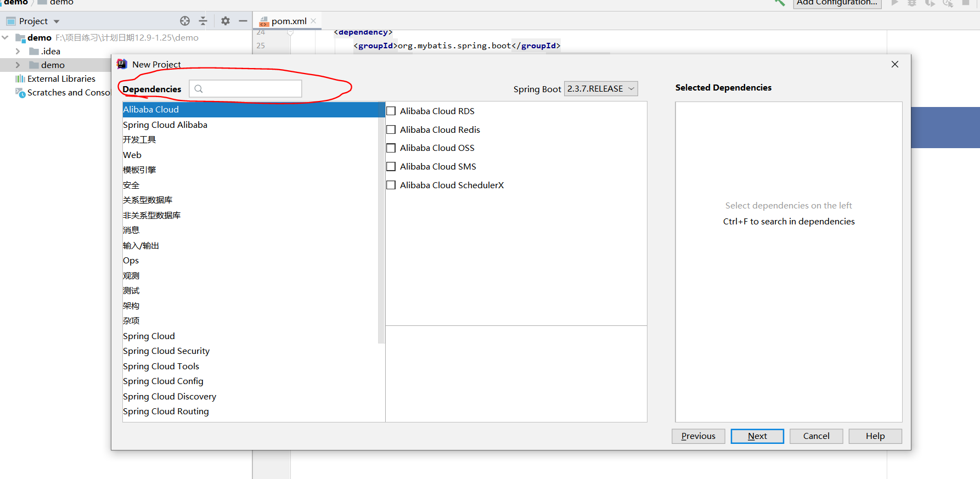Click Help button

875,436
